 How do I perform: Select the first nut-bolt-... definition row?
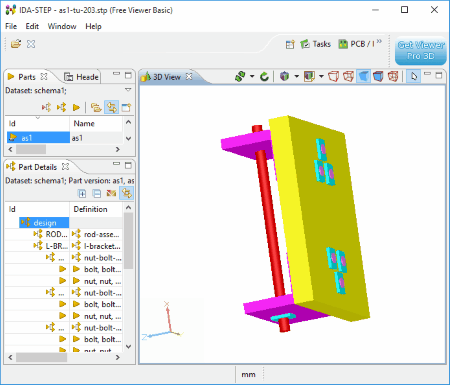tap(96, 258)
